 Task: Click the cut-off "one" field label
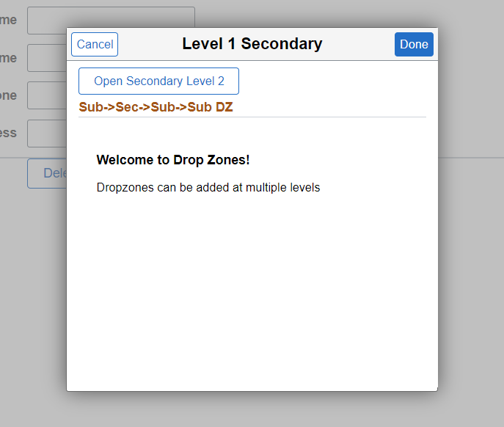8,95
